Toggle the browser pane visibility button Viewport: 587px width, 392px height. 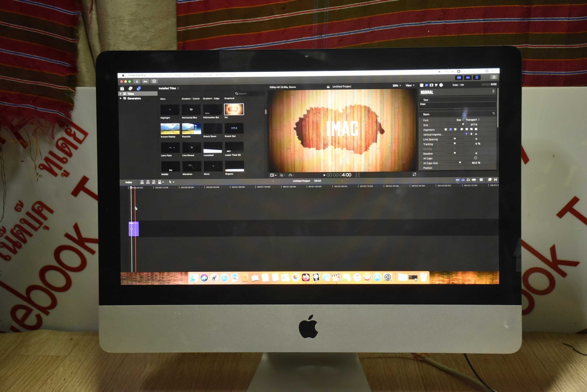pos(459,78)
